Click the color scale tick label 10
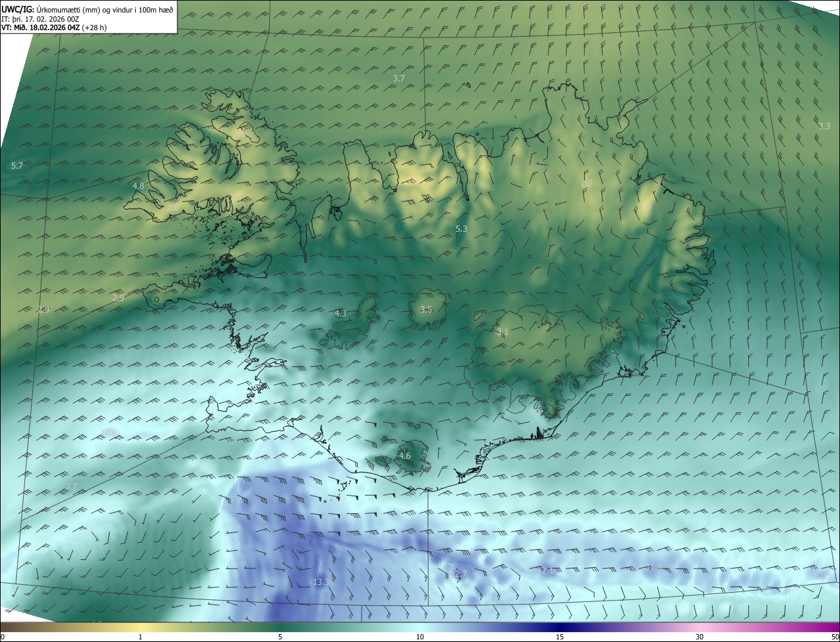The width and height of the screenshot is (840, 642). 420,637
